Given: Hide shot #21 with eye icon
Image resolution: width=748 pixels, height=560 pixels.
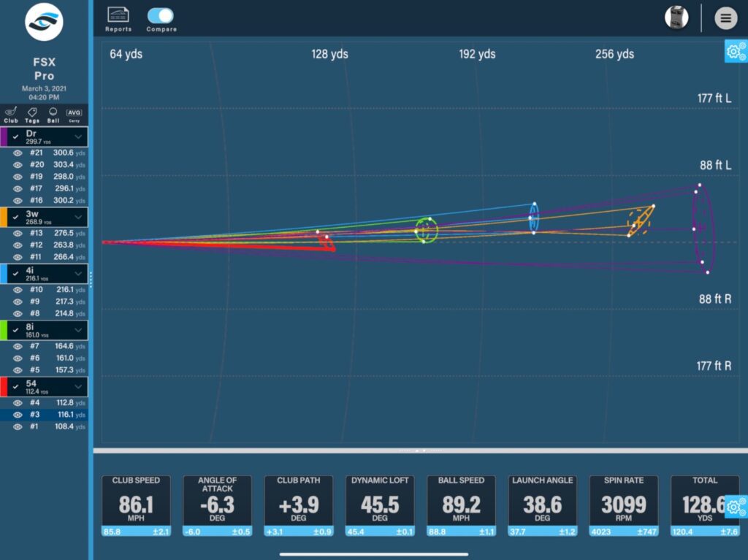Looking at the screenshot, I should (x=18, y=153).
